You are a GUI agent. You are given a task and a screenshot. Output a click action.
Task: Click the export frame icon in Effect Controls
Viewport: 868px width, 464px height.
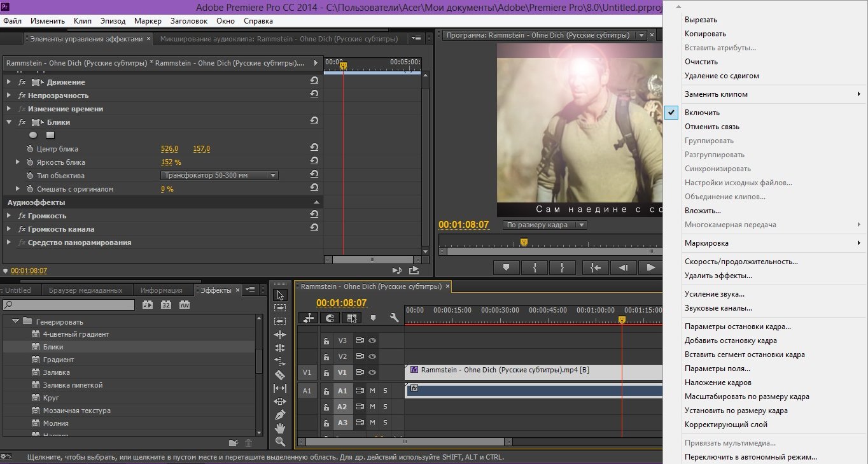point(414,271)
